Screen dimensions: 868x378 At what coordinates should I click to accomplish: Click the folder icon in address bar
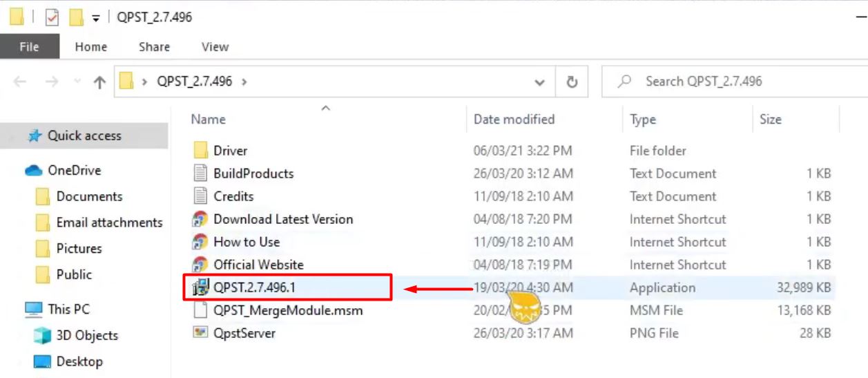pos(126,82)
